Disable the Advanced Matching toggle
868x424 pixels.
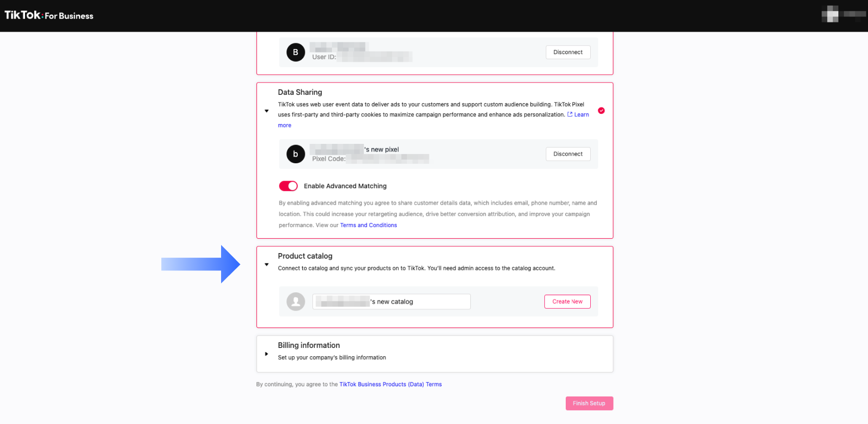point(288,186)
